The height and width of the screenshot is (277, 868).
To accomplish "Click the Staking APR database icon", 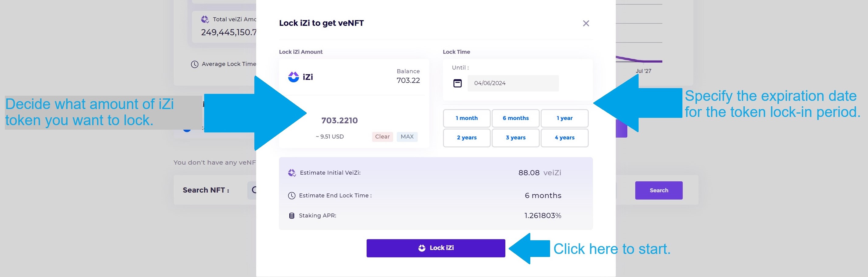I will [292, 216].
